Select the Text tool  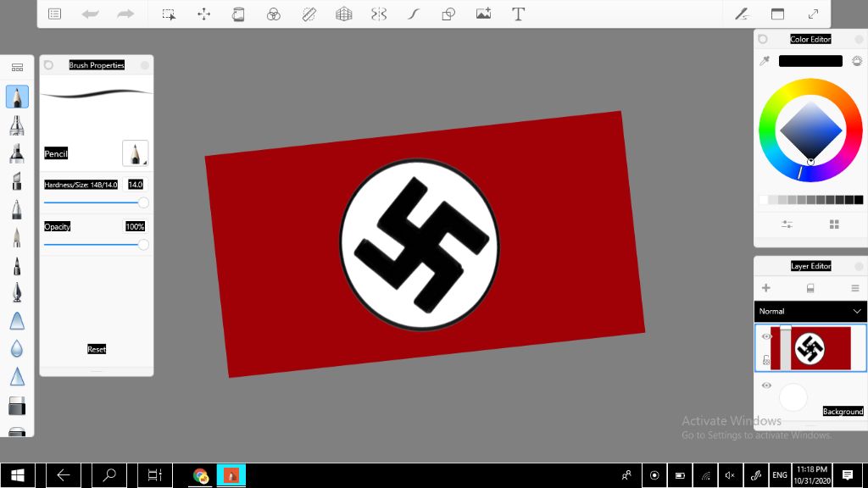518,14
